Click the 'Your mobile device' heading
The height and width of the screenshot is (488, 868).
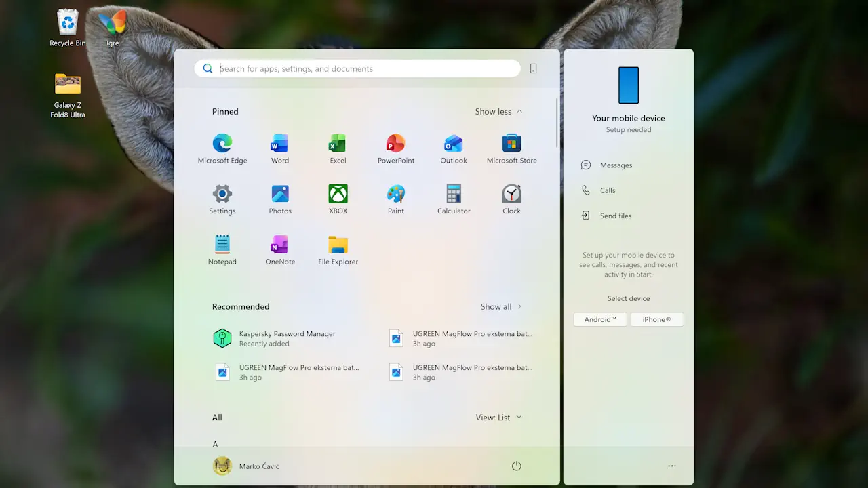tap(629, 118)
